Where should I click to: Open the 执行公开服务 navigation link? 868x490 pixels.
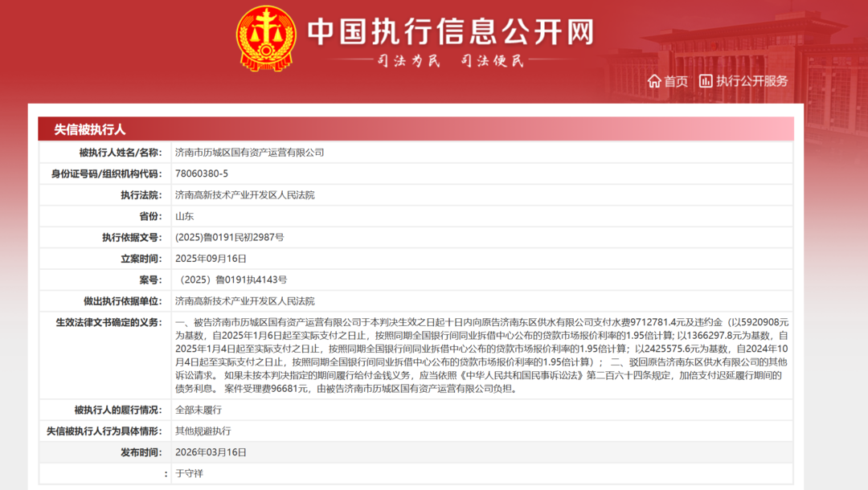pyautogui.click(x=752, y=81)
